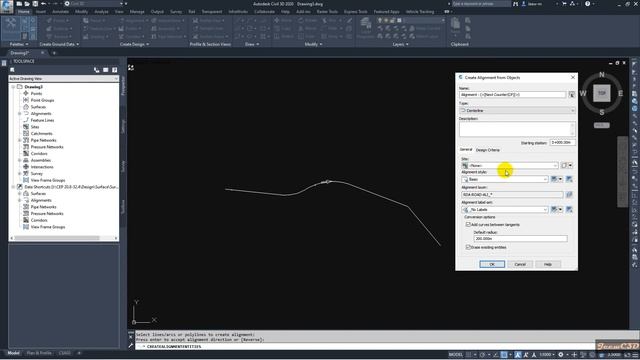Click the Default radius input field
Image resolution: width=640 pixels, height=360 pixels.
coord(520,238)
